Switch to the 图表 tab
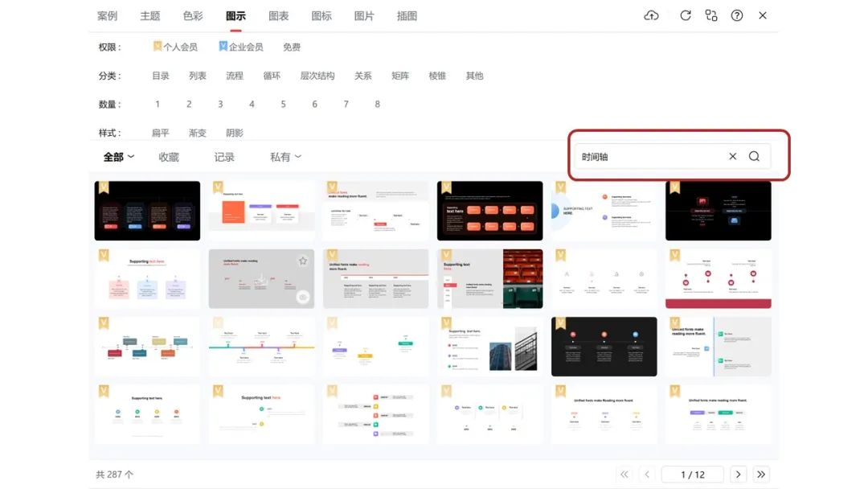Screen dimensions: 868x489 279,16
